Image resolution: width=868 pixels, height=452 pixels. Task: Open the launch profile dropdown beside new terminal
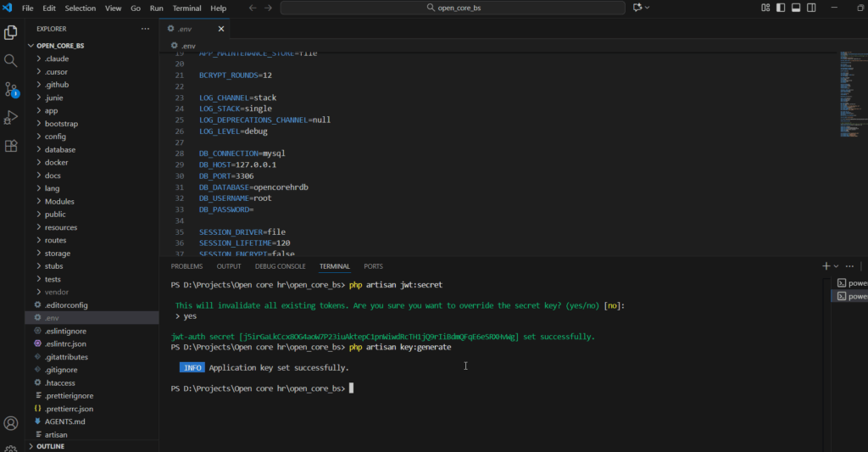[837, 266]
